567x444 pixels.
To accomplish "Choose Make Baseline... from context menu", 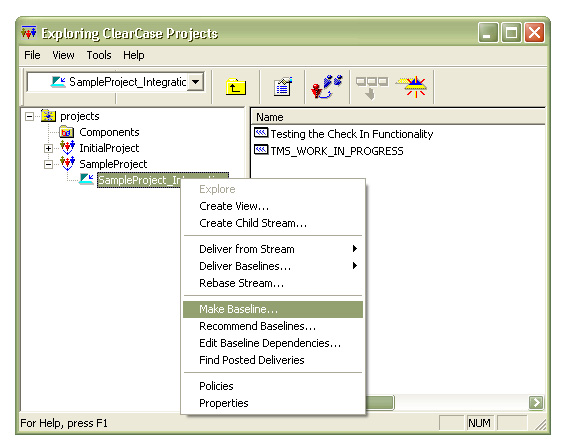I will coord(273,309).
